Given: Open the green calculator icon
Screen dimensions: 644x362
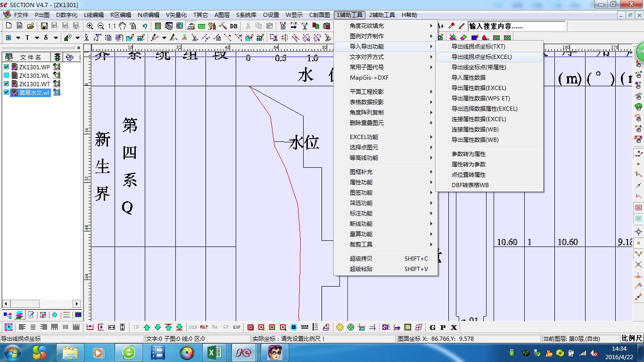Looking at the screenshot, I should (x=158, y=26).
